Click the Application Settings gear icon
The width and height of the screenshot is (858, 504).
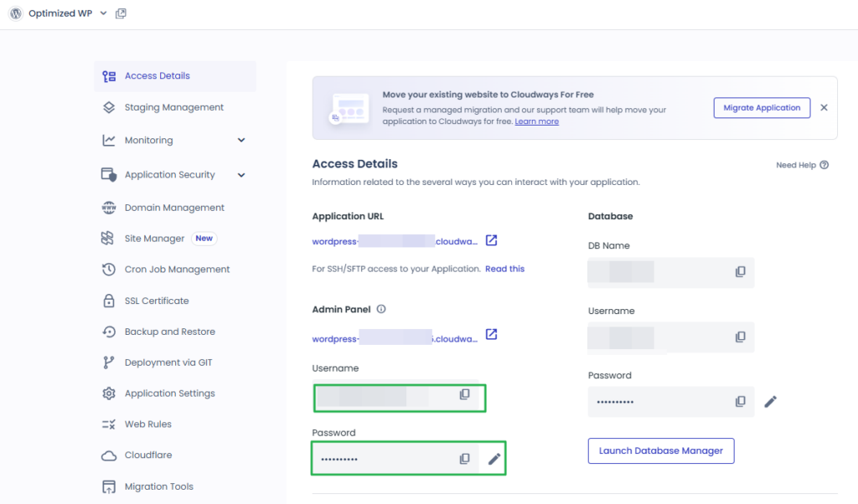point(109,393)
